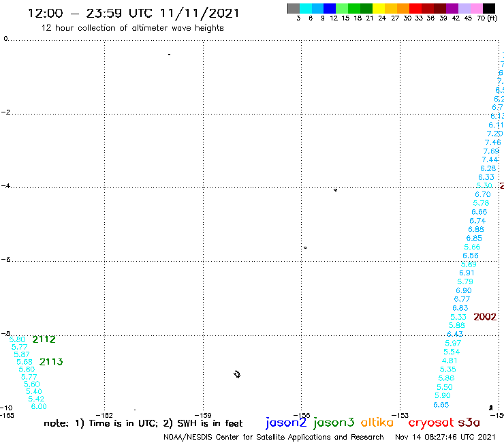
Task: Click the 7.44 wave height value
Action: [x=490, y=159]
